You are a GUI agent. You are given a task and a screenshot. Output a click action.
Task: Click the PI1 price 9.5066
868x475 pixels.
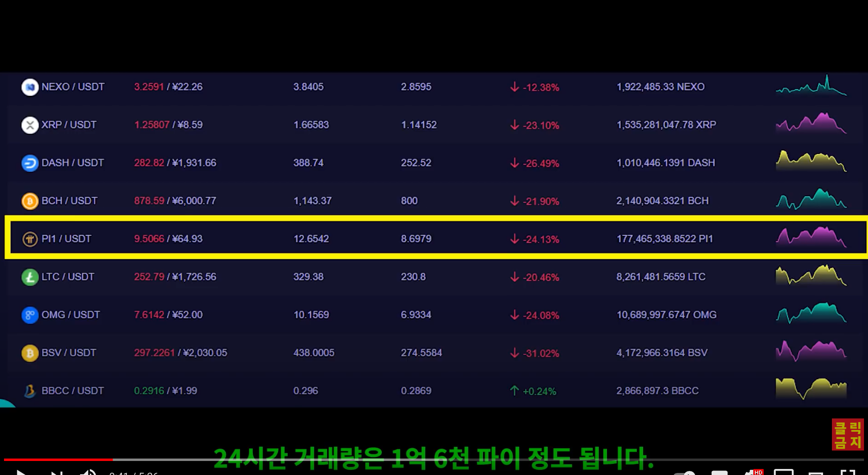pos(149,239)
